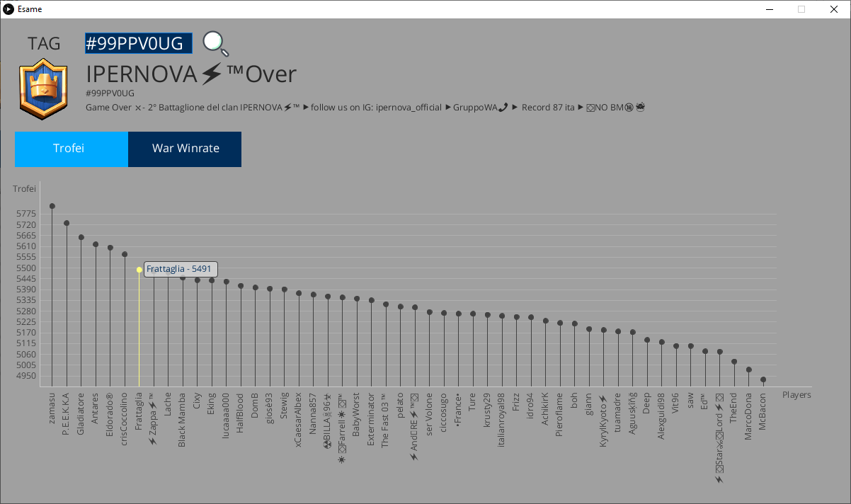Click the P.E.E.K.A trophy data point
The width and height of the screenshot is (851, 504).
pyautogui.click(x=67, y=223)
